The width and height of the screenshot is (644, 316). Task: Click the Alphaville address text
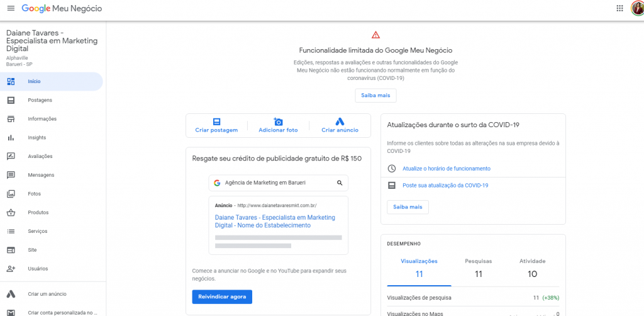click(x=17, y=58)
